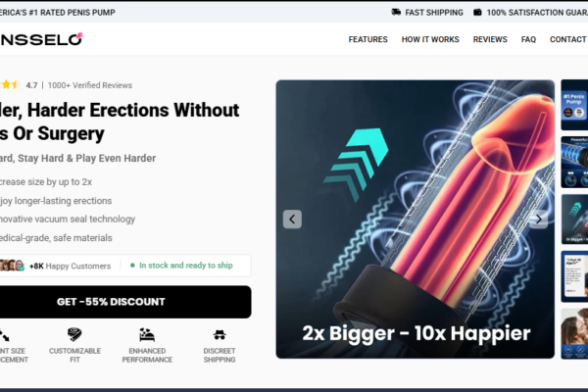Click the star rating icons
588x392 pixels.
click(10, 85)
